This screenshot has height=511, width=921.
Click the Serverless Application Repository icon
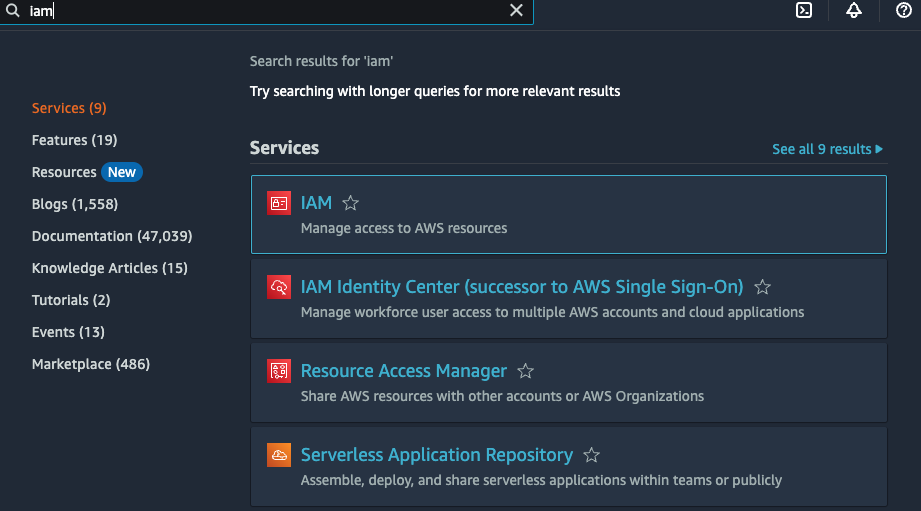[x=279, y=455]
